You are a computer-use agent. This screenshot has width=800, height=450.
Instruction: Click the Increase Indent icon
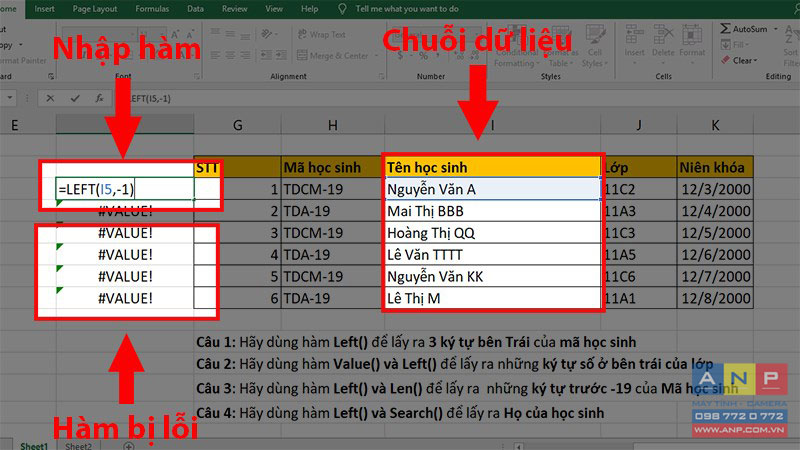tap(281, 55)
